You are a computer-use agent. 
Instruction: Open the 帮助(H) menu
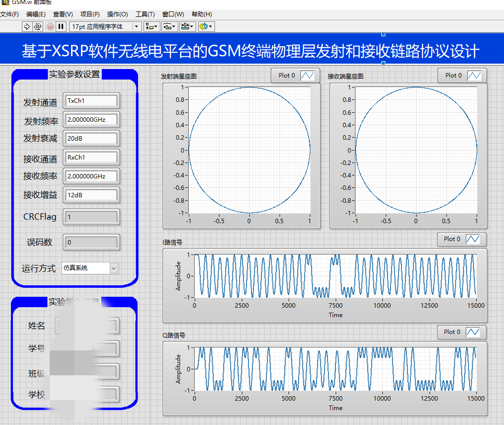[x=202, y=14]
